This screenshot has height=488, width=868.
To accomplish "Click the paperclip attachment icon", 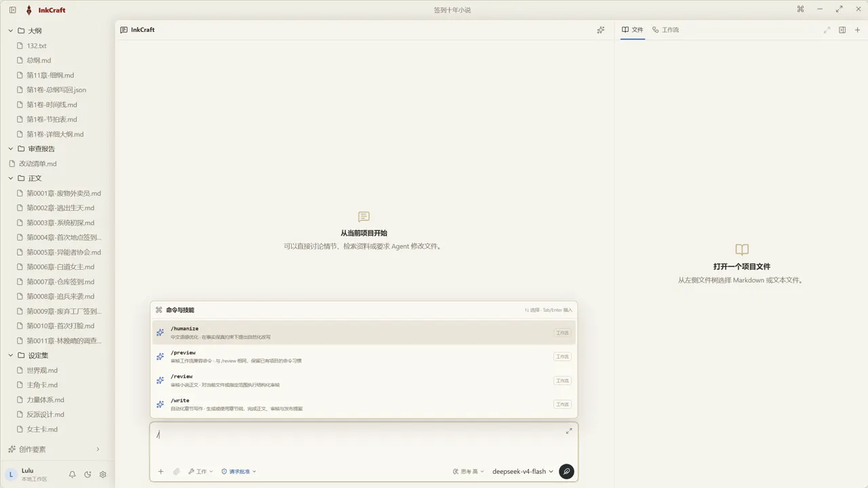I will pos(176,471).
